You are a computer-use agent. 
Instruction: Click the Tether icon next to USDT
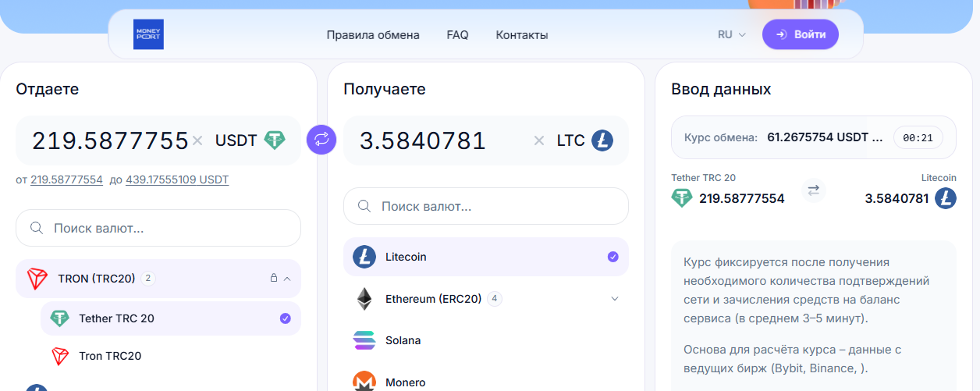(275, 140)
